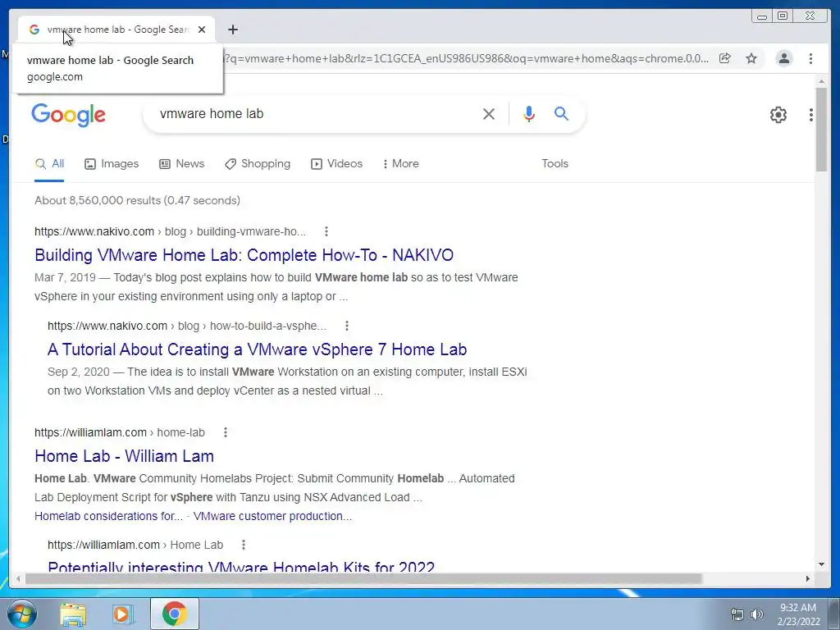The height and width of the screenshot is (630, 840).
Task: Click https://williamlam.com home-lab breadcrumb
Action: [120, 432]
